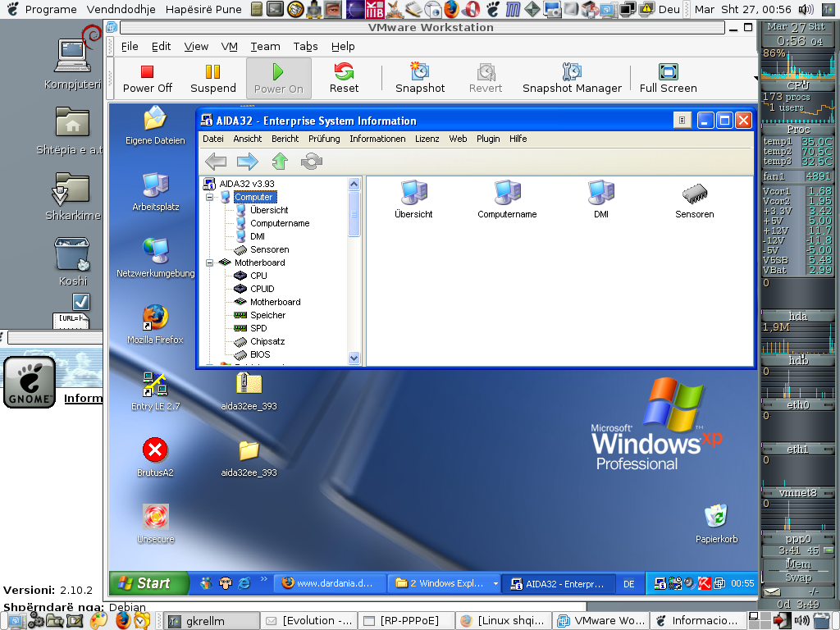Select the aida32ee_393 zip archive icon
The width and height of the screenshot is (840, 630).
coord(249,391)
